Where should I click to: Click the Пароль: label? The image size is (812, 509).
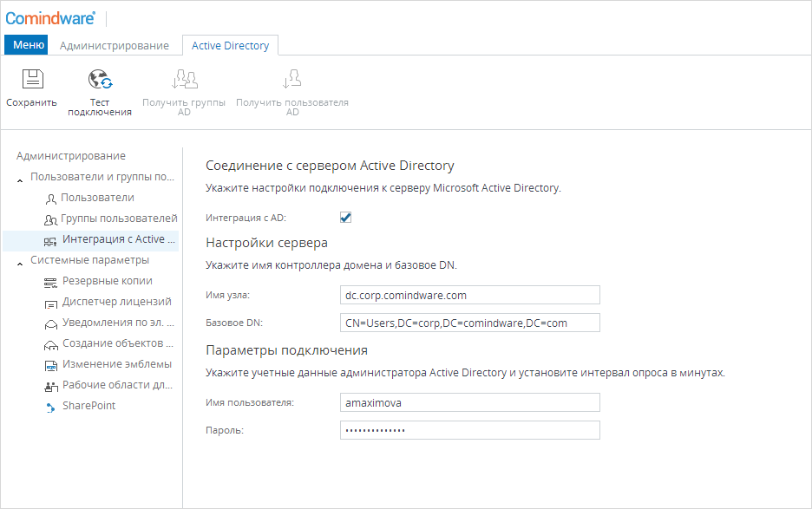pos(224,430)
